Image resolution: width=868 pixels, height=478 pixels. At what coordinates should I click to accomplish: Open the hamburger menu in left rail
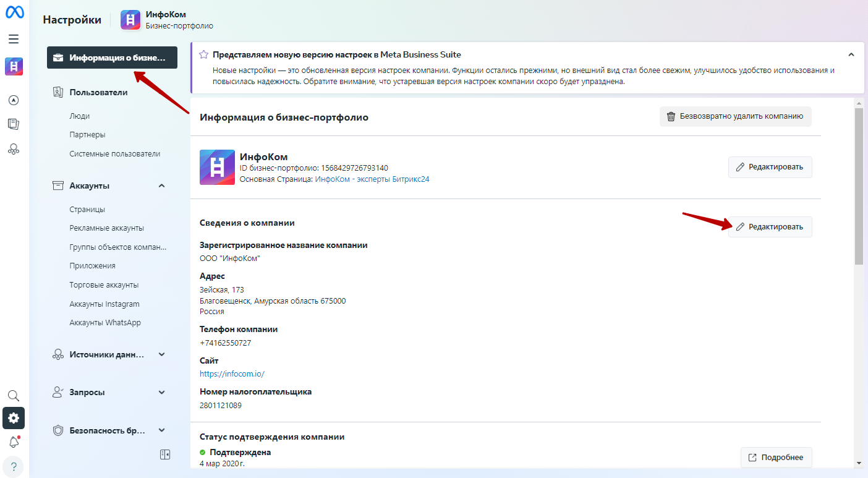pos(14,39)
